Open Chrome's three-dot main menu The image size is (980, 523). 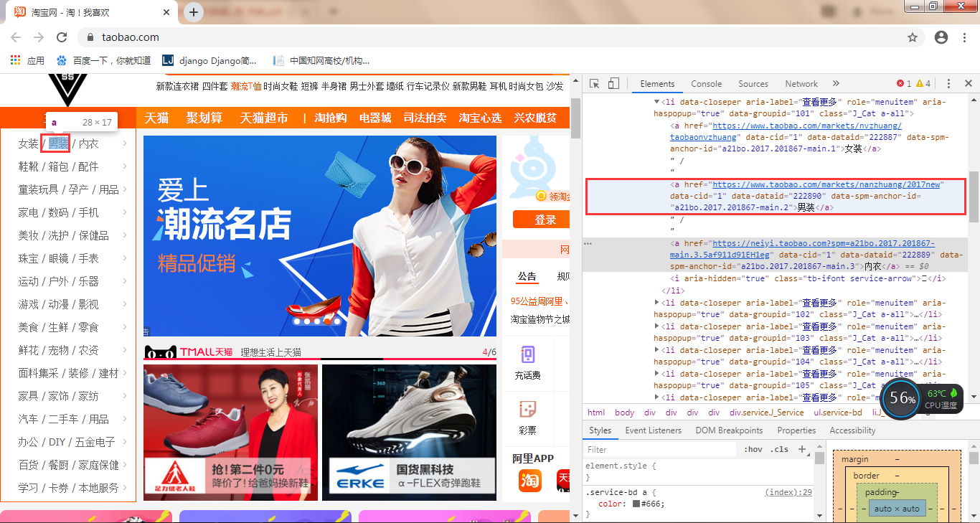(x=964, y=37)
